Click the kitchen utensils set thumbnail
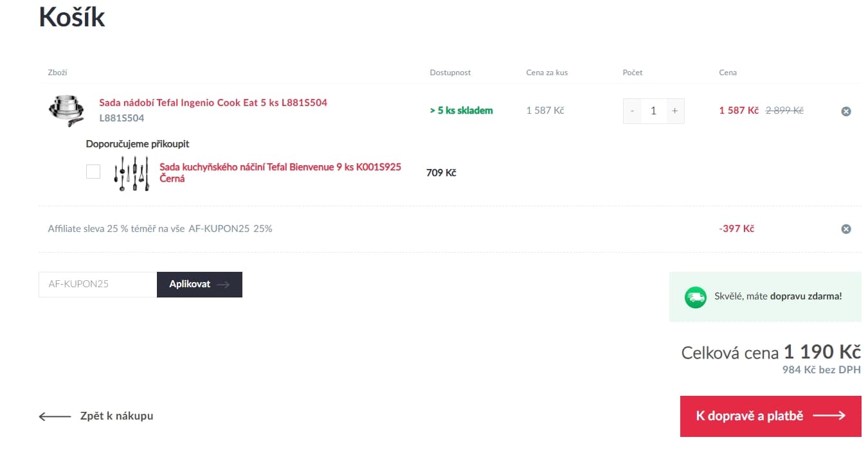Image resolution: width=868 pixels, height=453 pixels. point(132,173)
